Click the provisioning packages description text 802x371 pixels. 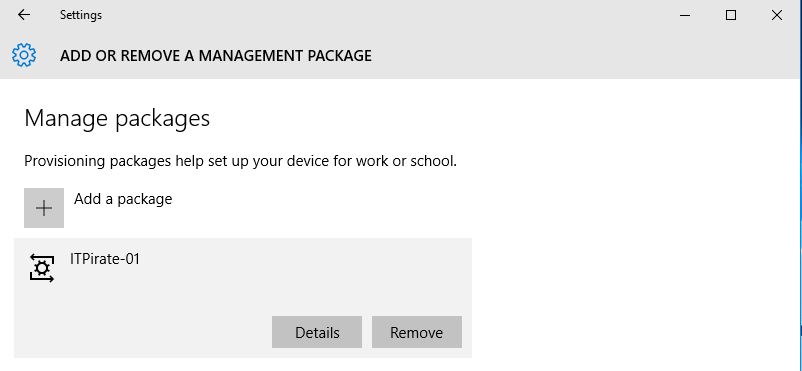[240, 162]
